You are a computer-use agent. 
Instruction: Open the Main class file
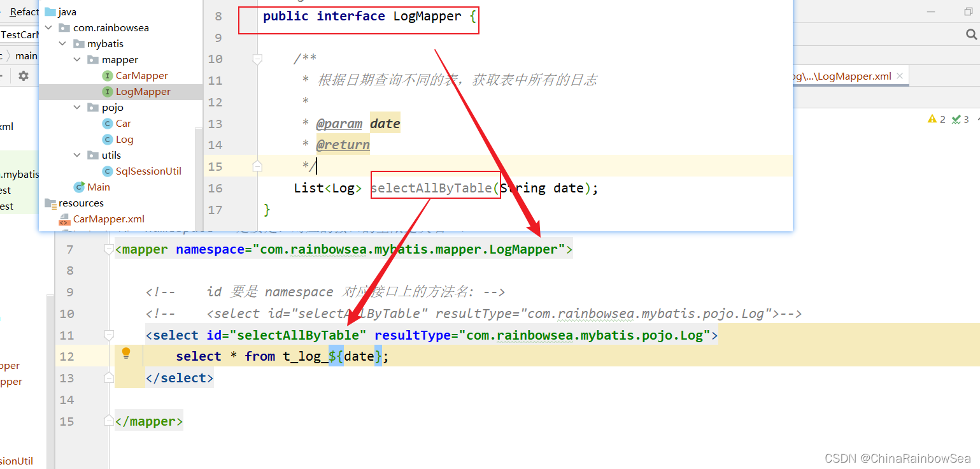click(98, 187)
